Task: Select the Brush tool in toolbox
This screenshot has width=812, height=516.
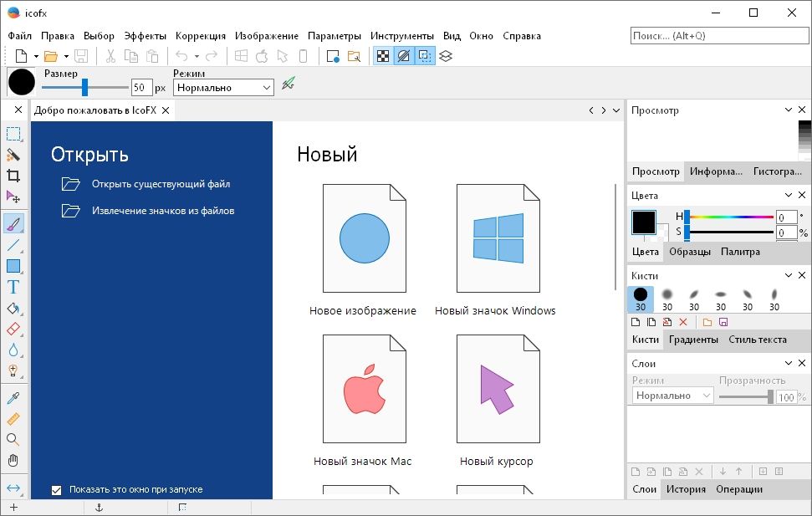Action: (13, 224)
